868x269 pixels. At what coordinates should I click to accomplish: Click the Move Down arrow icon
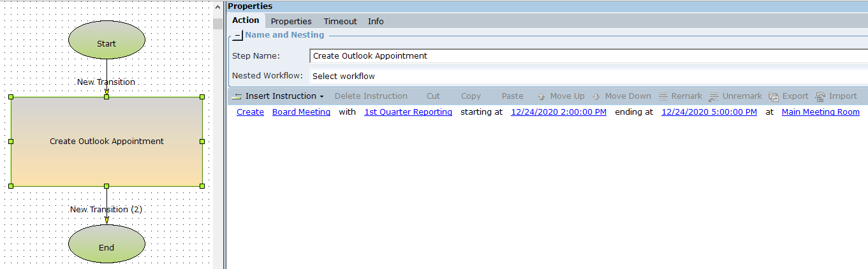tap(596, 97)
